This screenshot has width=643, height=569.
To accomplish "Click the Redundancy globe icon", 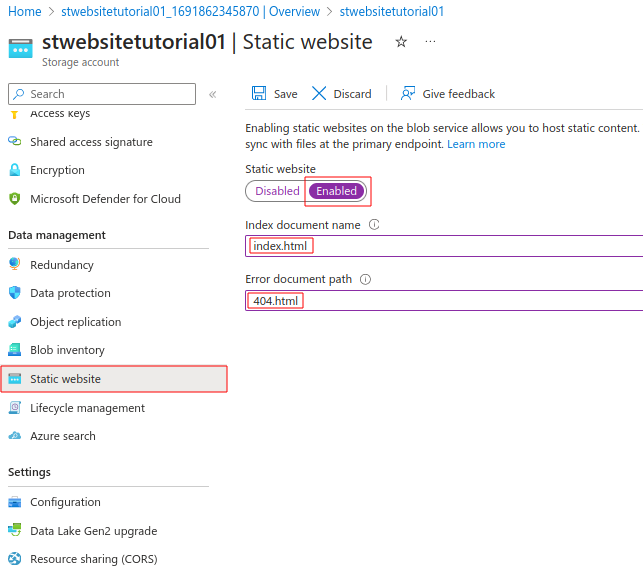I will [15, 264].
